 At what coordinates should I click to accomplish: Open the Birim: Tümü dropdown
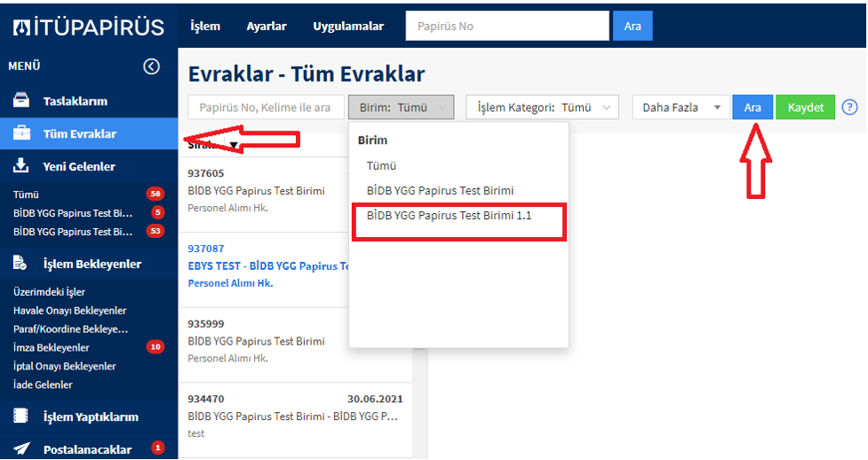tap(401, 107)
